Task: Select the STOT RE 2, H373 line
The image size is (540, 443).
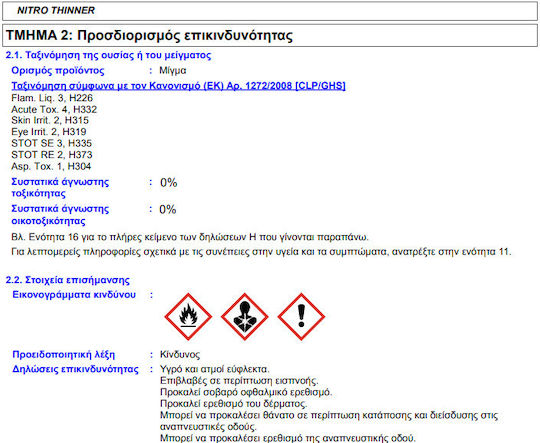Action: (x=52, y=155)
